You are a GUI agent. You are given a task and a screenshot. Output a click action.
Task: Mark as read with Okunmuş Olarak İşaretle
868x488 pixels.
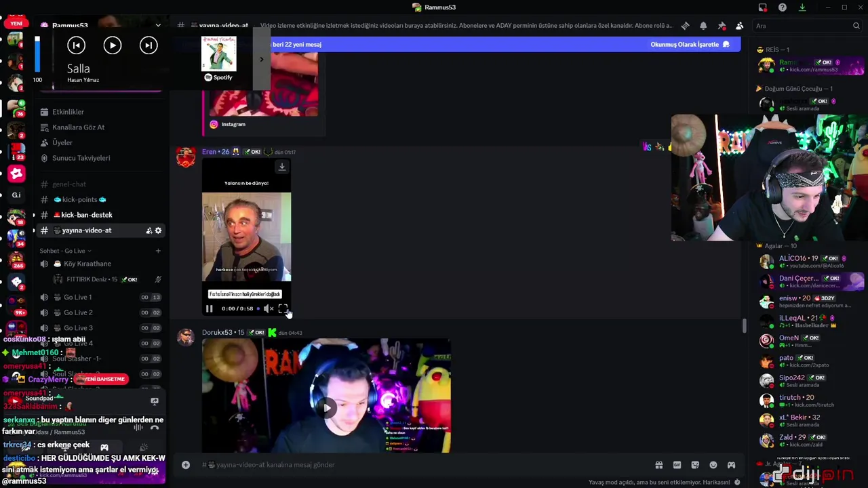coord(690,45)
